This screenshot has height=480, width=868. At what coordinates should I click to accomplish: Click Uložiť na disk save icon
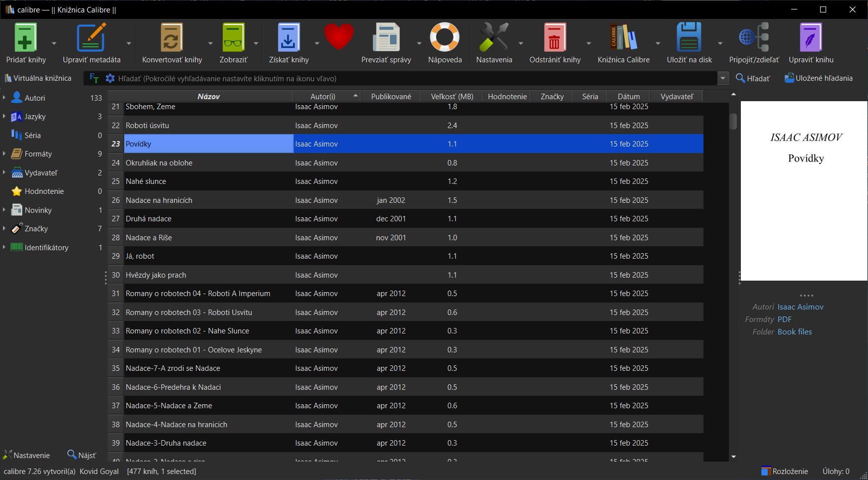(689, 38)
